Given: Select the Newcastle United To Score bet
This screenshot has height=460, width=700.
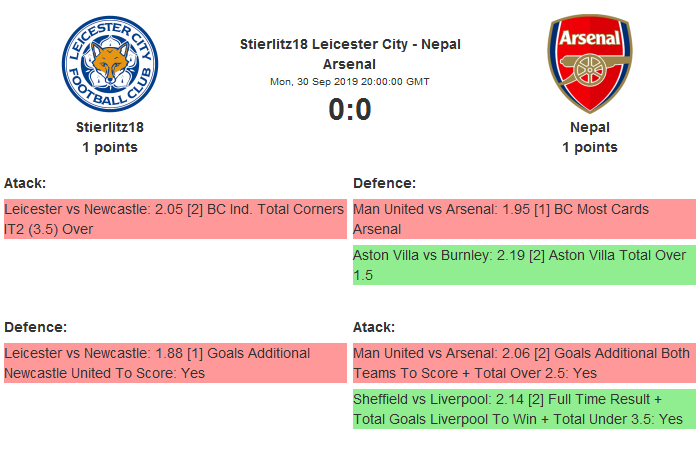Looking at the screenshot, I should pos(174,362).
